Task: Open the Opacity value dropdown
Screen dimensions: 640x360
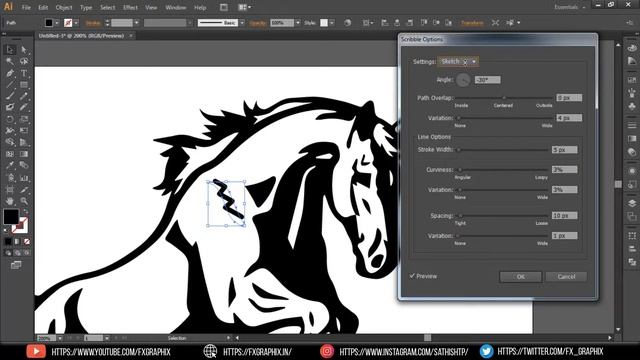Action: 298,23
